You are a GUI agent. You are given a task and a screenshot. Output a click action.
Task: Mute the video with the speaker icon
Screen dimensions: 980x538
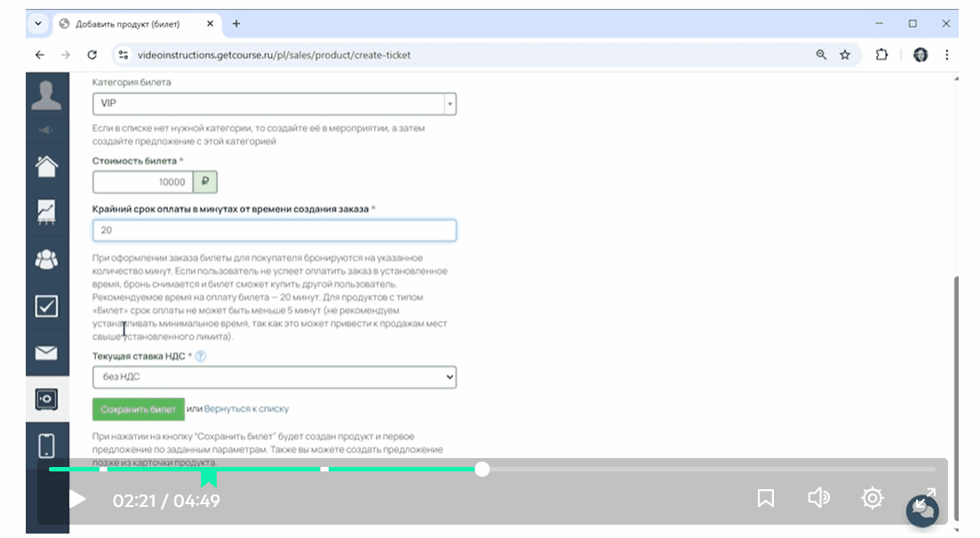[x=817, y=498]
